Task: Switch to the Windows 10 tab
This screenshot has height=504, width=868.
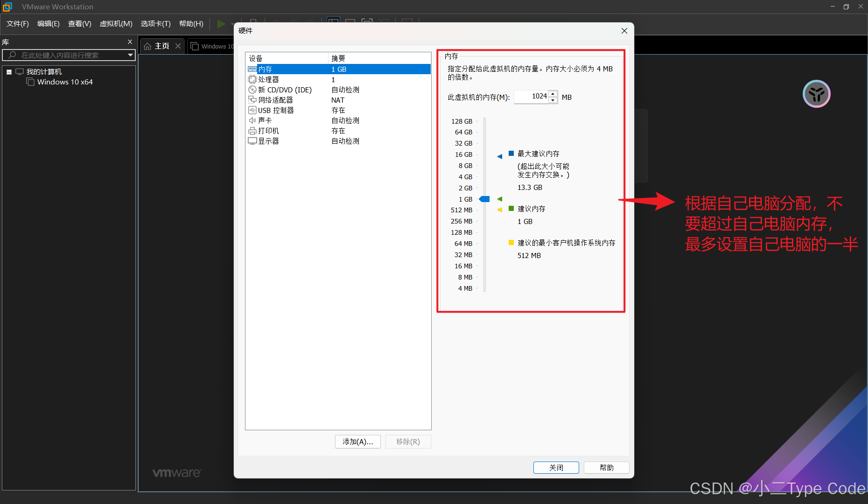Action: [x=211, y=46]
